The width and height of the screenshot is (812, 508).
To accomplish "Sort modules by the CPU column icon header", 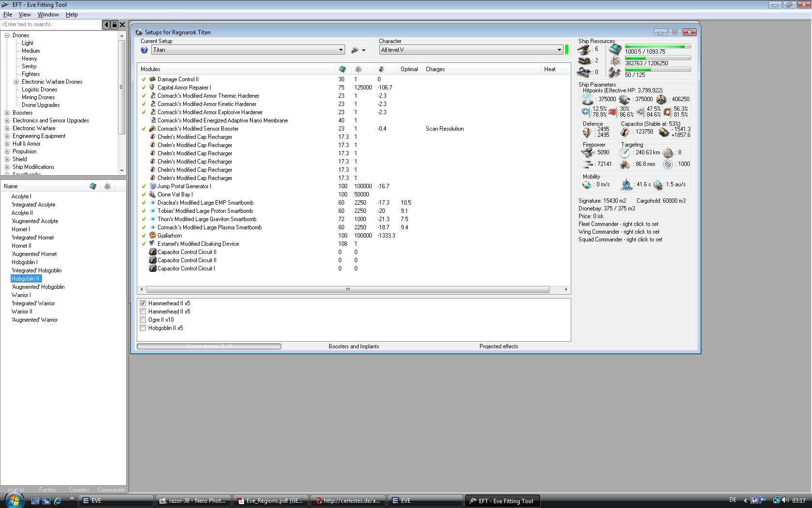I will 342,69.
